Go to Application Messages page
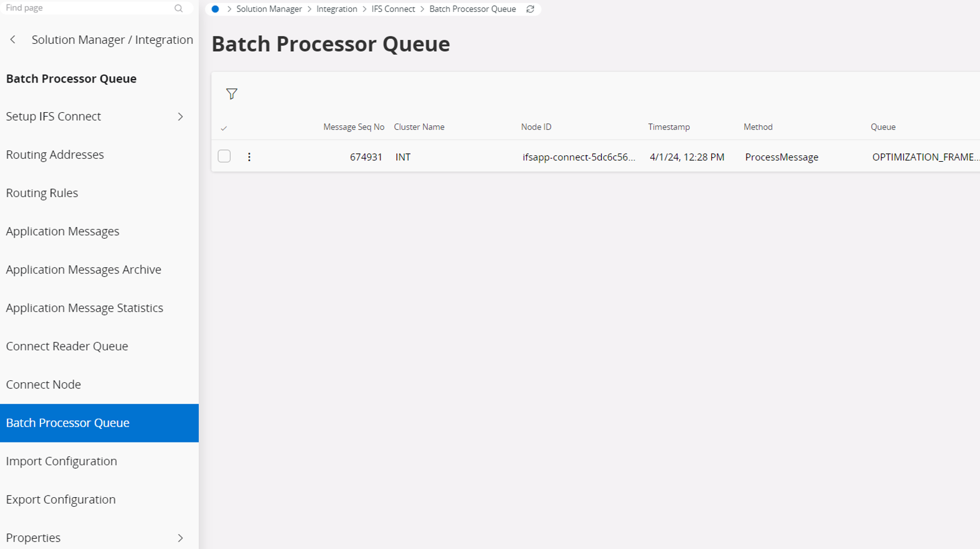 [63, 231]
